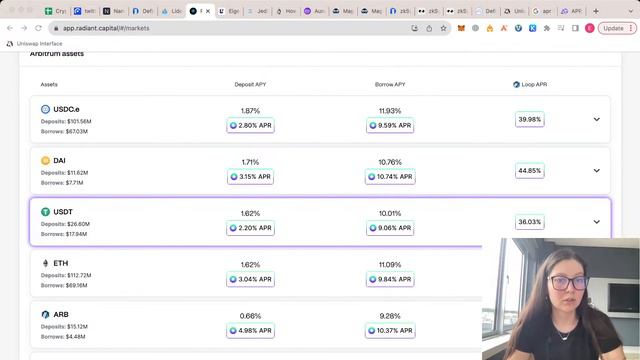Click the site lock icon in address bar
This screenshot has width=640, height=360.
coord(56,28)
